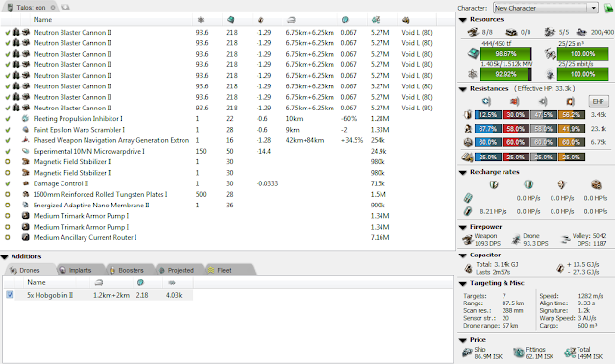This screenshot has height=364, width=615.
Task: Click the drones 5/5 icon
Action: point(550,32)
